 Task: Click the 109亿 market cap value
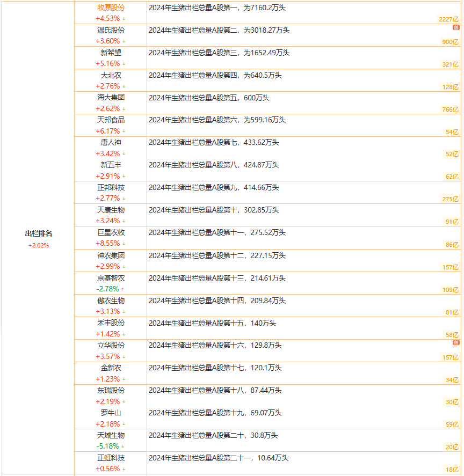(451, 290)
